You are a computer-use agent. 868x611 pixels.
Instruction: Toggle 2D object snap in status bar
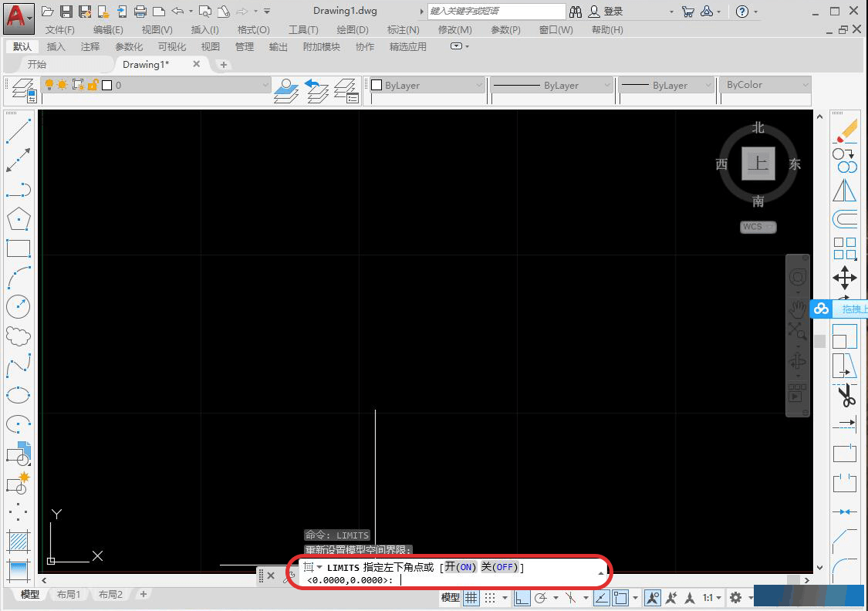click(620, 598)
